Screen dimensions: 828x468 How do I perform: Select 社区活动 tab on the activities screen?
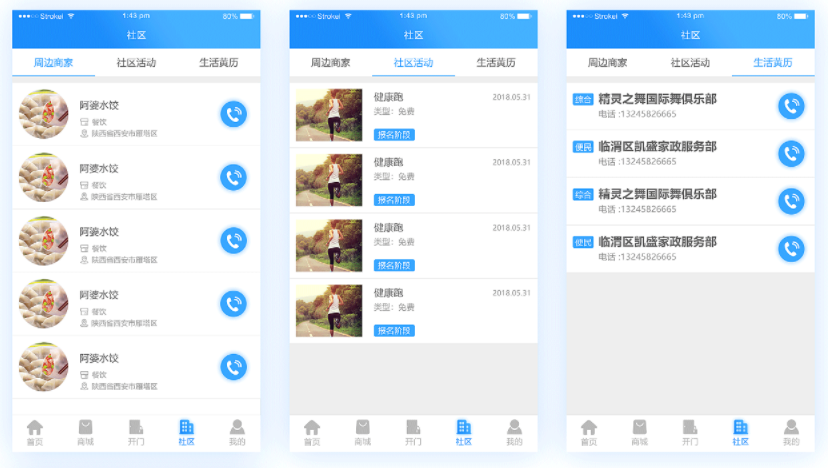(x=413, y=63)
